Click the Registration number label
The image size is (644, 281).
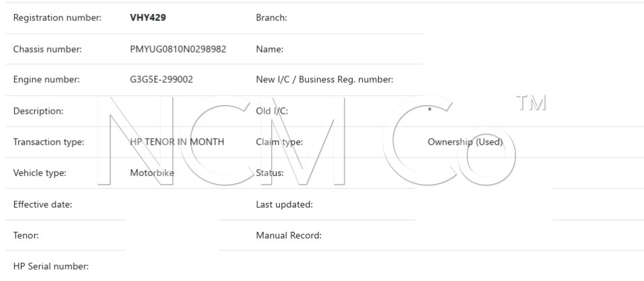pos(57,18)
